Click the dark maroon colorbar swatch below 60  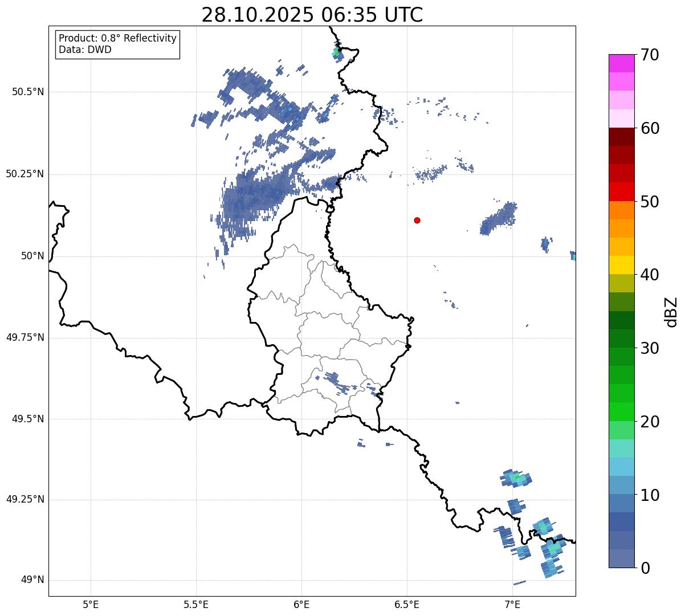tap(622, 137)
